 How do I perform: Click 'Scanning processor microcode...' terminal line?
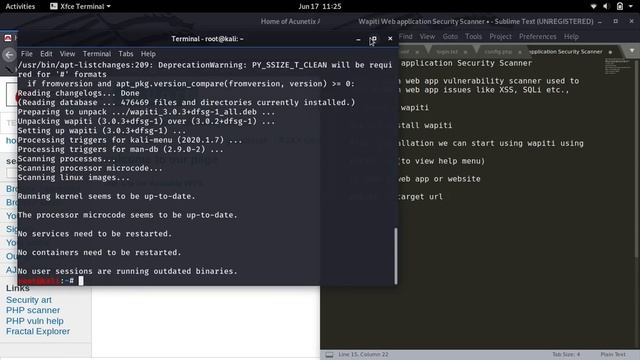tap(90, 168)
